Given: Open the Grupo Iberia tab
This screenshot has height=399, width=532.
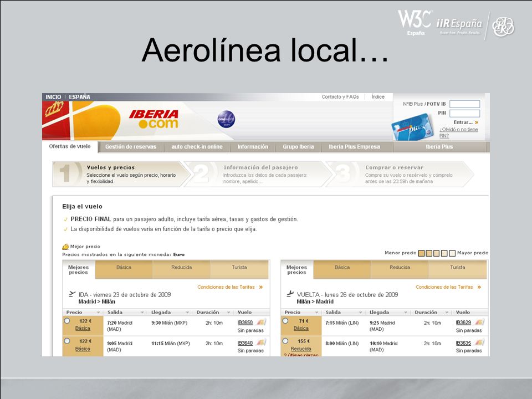Looking at the screenshot, I should [298, 147].
